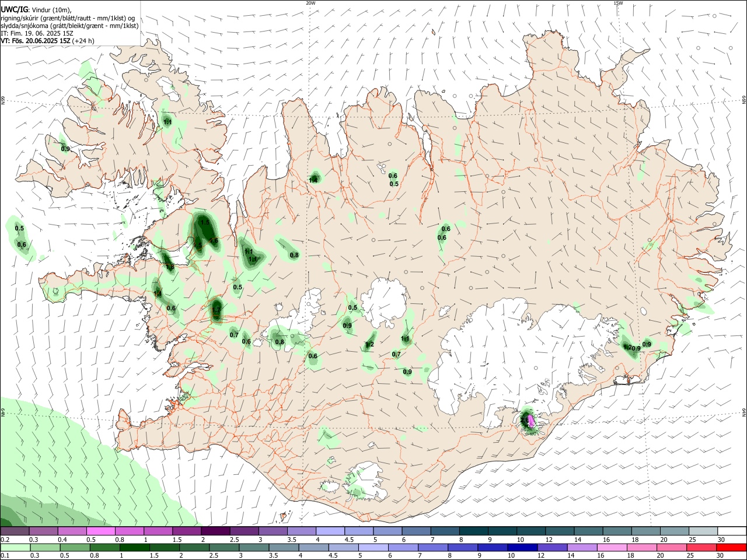Pick the darkest green swatch labeled 1
The image size is (747, 560).
coord(135,547)
